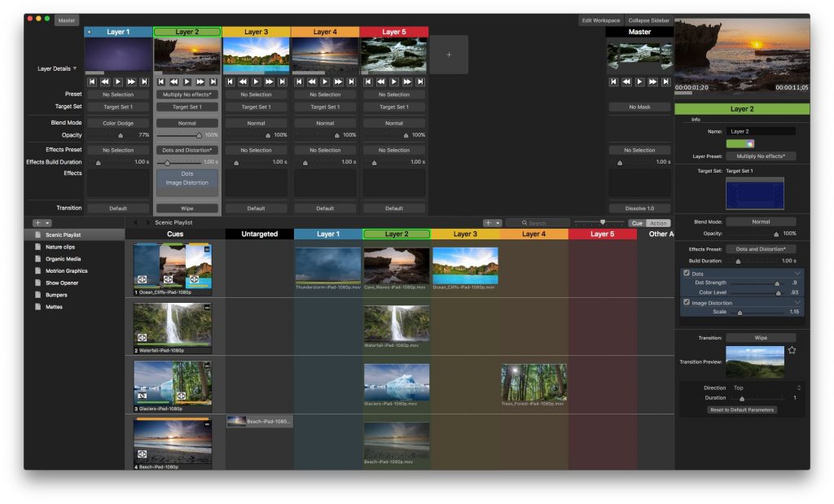Open Master No Mask dropdown
The width and height of the screenshot is (834, 504).
coord(640,107)
